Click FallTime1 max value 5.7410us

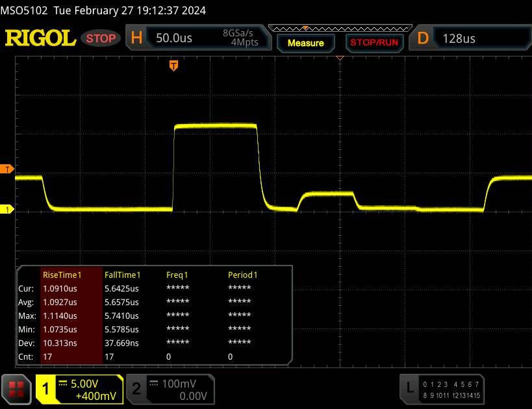tap(121, 316)
